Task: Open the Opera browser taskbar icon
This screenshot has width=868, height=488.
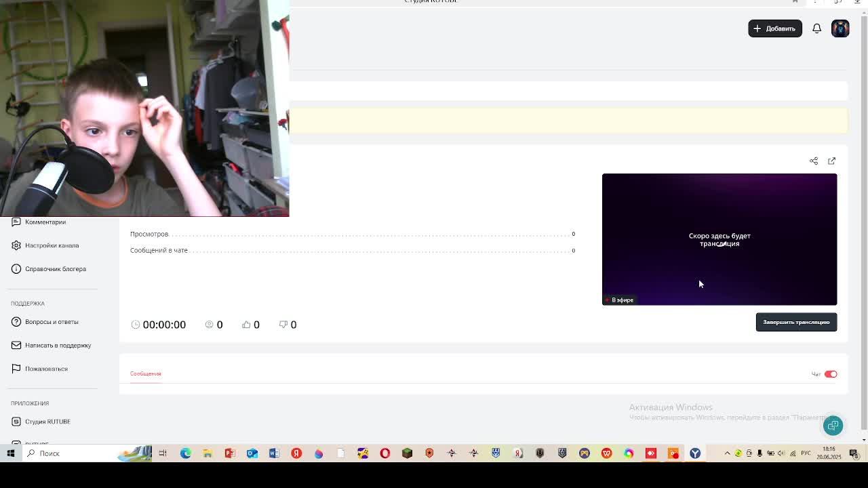Action: pyautogui.click(x=385, y=453)
